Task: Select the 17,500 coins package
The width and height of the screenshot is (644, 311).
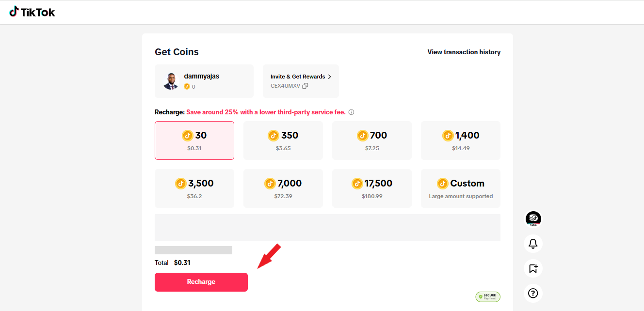Action: click(x=372, y=188)
